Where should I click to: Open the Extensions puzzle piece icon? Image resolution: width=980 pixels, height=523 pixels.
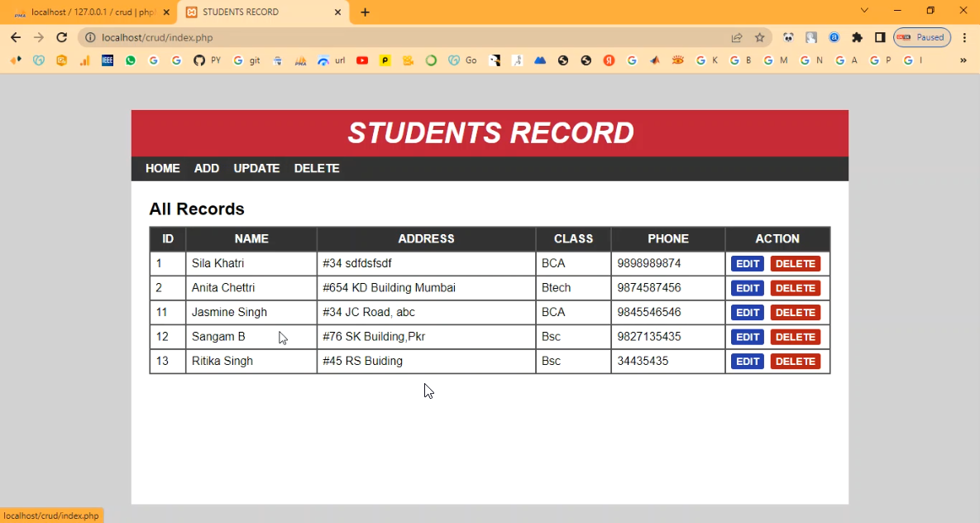(857, 37)
